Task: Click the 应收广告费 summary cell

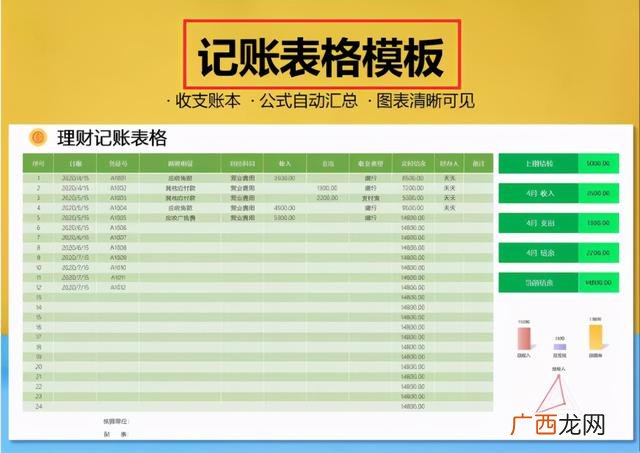Action: pos(180,218)
